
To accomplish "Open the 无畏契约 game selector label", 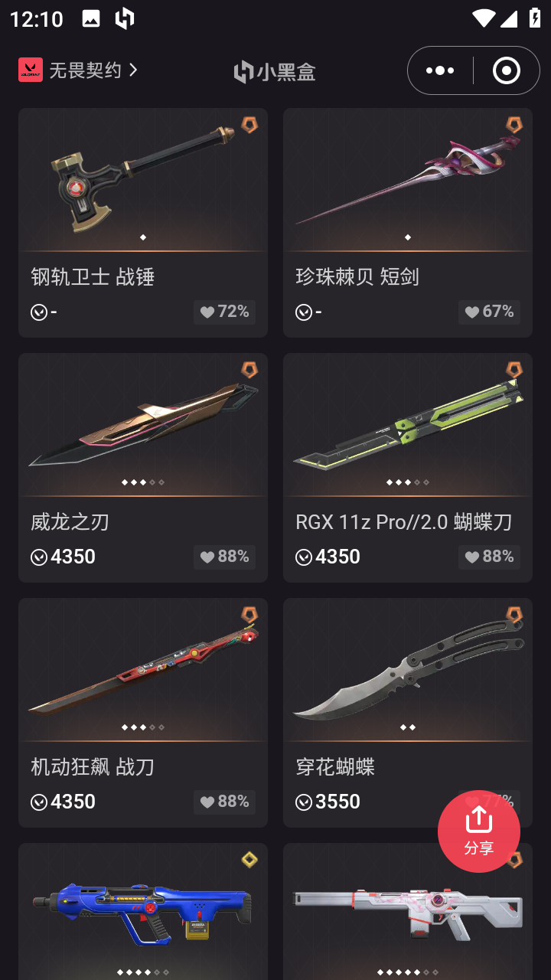I will (x=85, y=70).
